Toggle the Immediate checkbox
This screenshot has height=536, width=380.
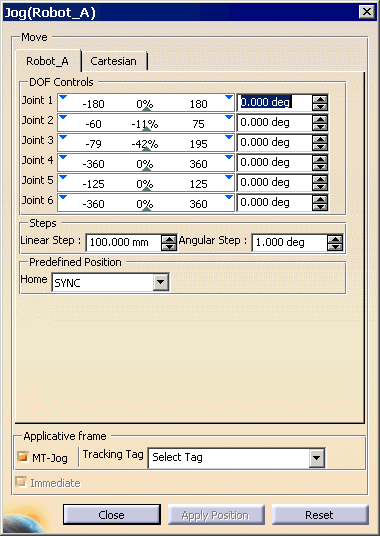click(x=21, y=482)
